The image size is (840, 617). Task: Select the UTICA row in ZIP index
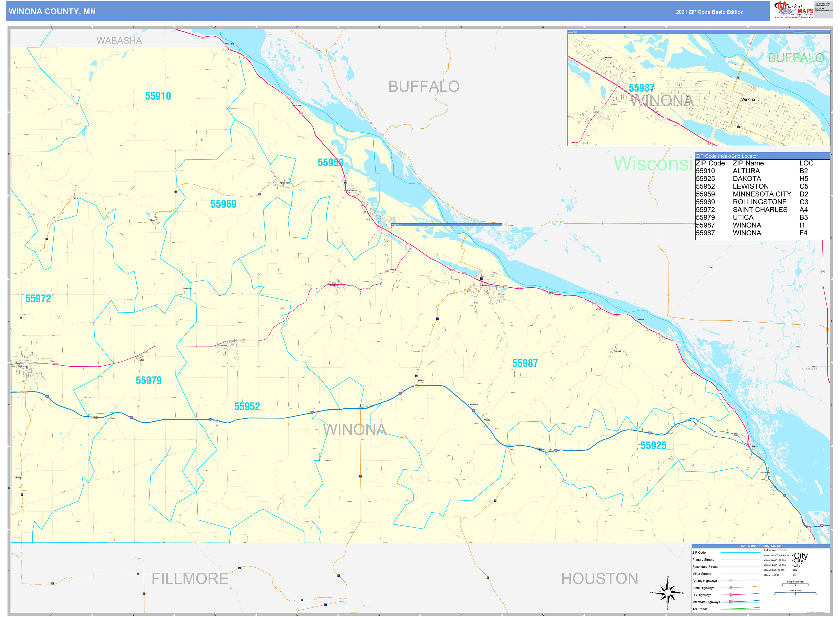762,217
